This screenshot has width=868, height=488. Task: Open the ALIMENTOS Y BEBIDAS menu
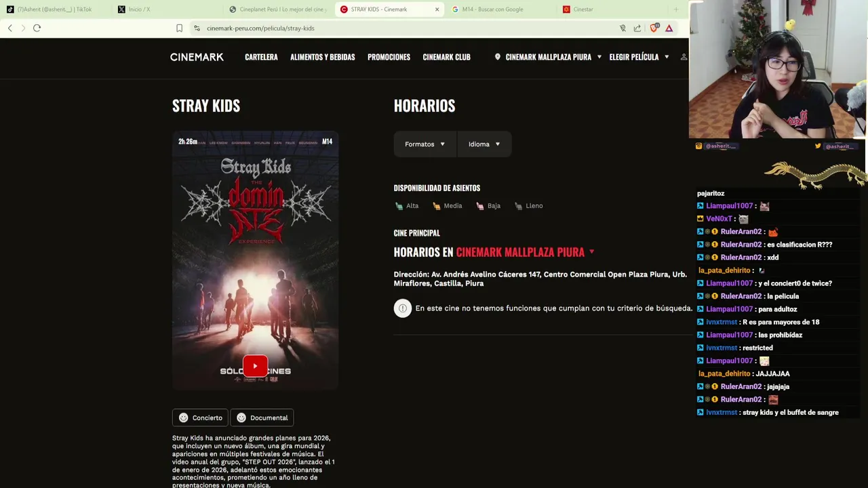coord(323,57)
